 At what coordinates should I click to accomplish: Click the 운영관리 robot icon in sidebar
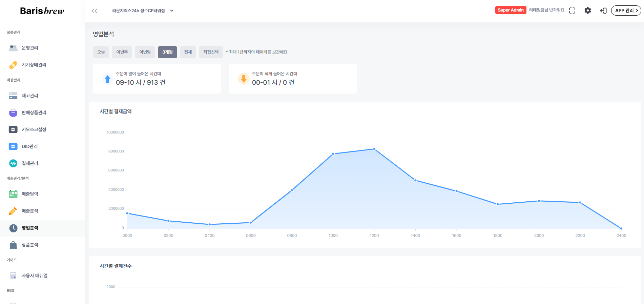coord(13,48)
